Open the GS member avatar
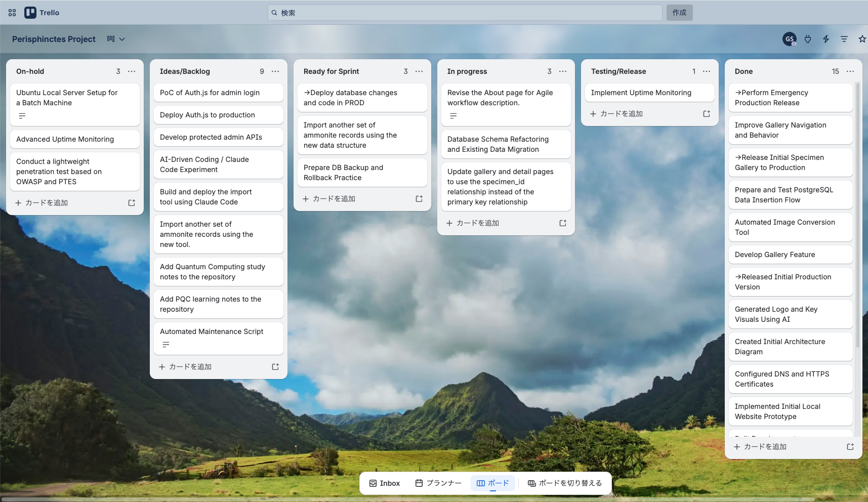 point(790,39)
